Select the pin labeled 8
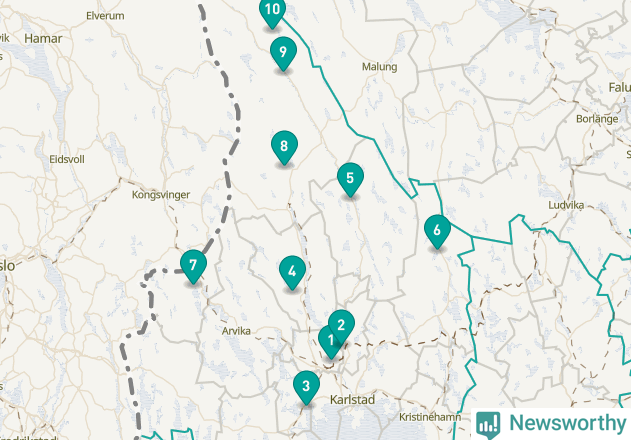 pos(284,145)
